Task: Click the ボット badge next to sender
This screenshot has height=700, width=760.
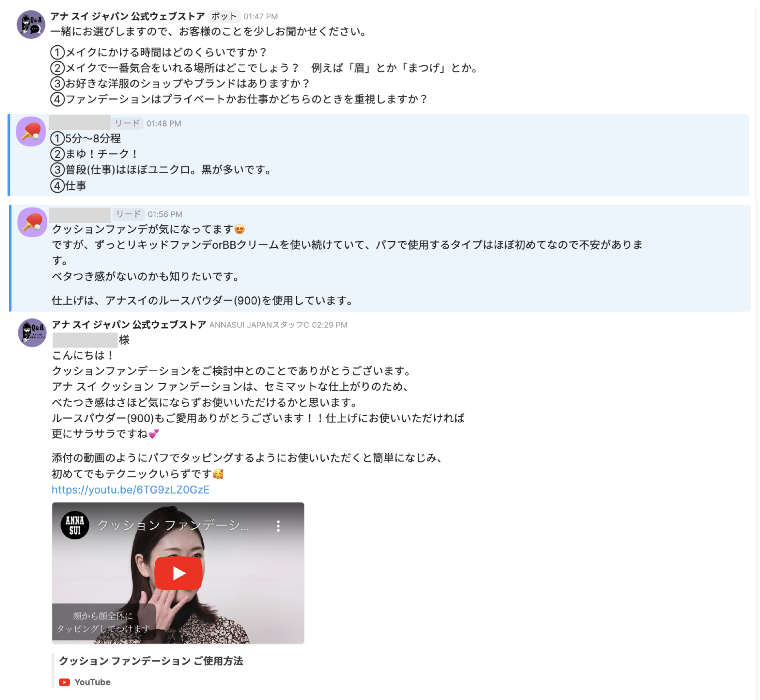Action: point(224,16)
